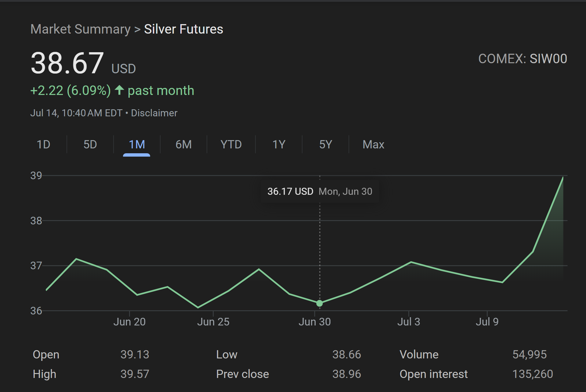Viewport: 586px width, 392px height.
Task: Switch to the YTD range
Action: tap(231, 144)
